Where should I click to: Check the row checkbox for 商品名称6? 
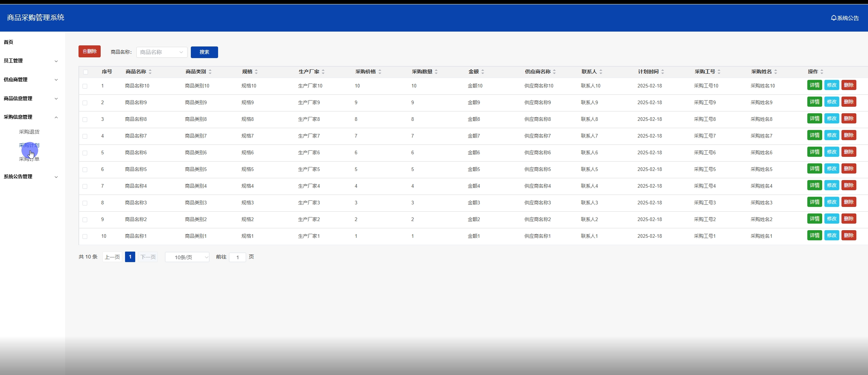(x=85, y=153)
